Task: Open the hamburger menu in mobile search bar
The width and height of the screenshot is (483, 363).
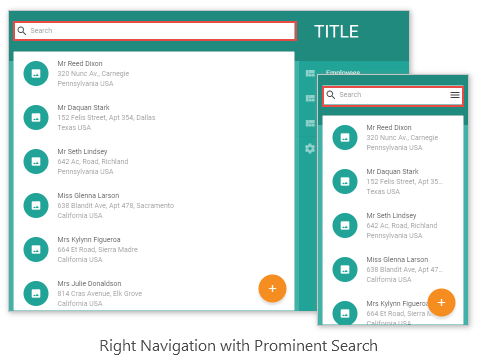Action: pyautogui.click(x=455, y=95)
